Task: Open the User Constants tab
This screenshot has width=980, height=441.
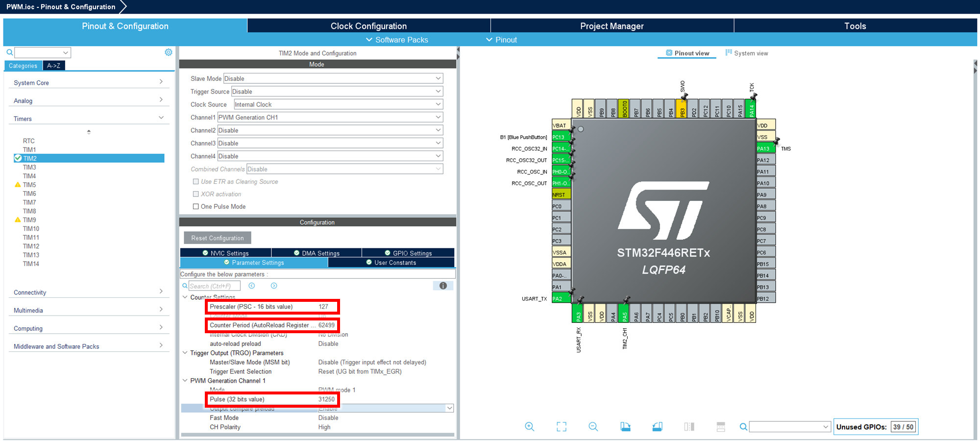Action: click(391, 263)
